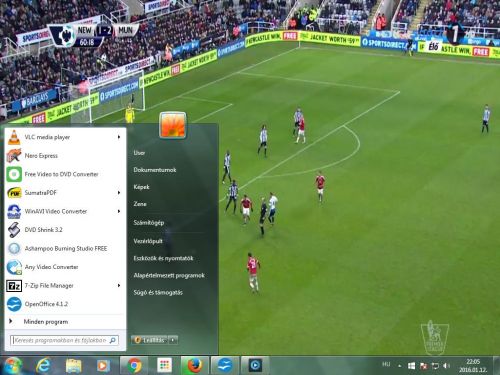Expand SumatraPDF recent files arrow
Image resolution: width=500 pixels, height=375 pixels.
tap(119, 193)
